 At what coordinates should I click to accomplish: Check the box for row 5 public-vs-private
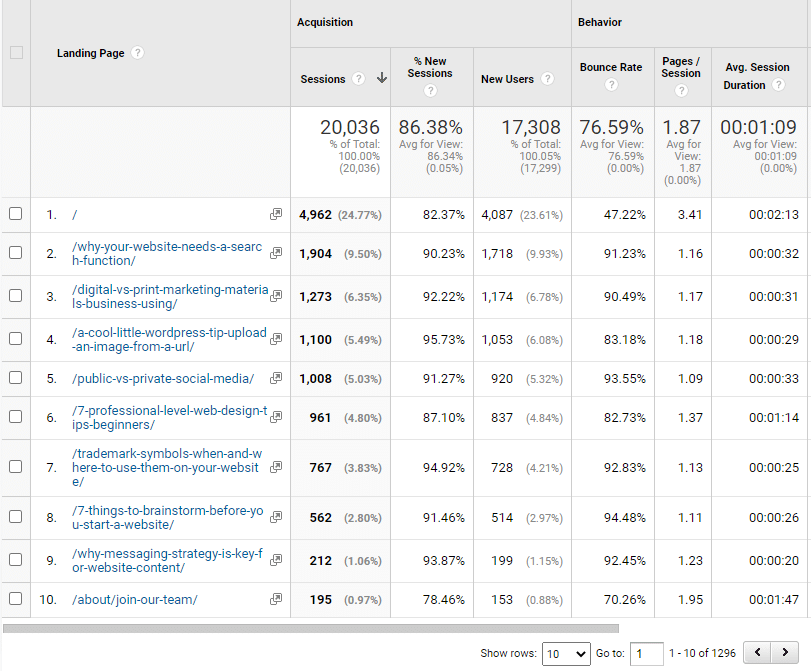(16, 378)
